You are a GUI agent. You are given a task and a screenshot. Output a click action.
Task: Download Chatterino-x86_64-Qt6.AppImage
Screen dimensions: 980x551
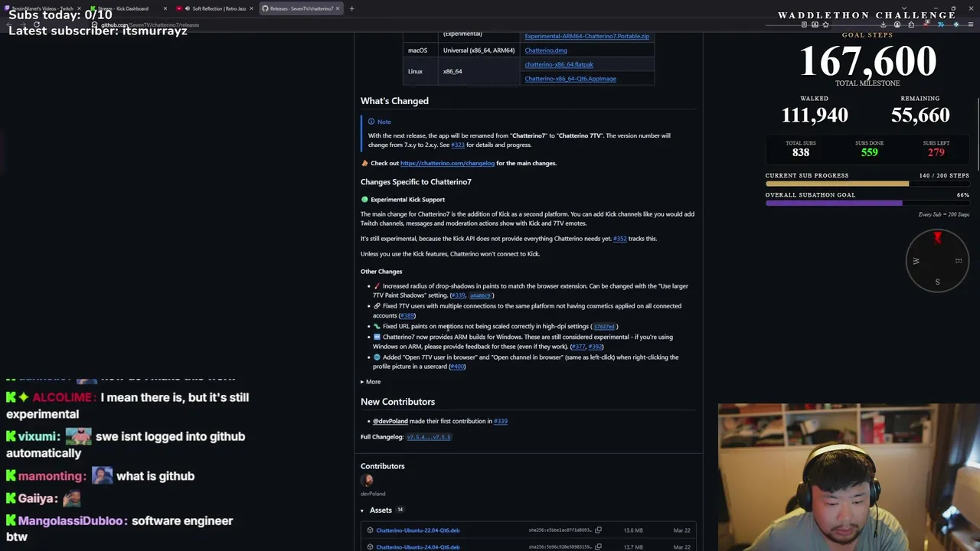[x=570, y=78]
